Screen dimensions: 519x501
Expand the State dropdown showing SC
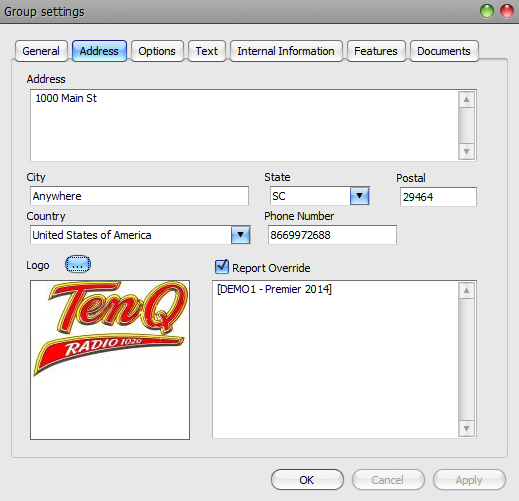coord(359,196)
